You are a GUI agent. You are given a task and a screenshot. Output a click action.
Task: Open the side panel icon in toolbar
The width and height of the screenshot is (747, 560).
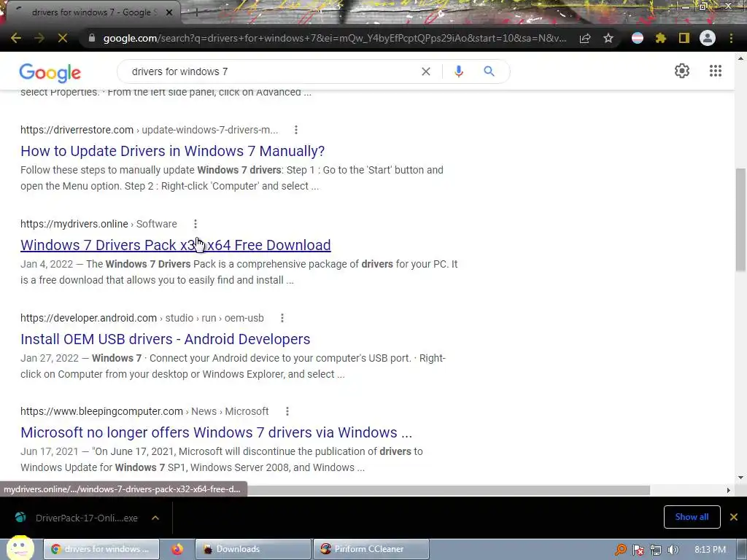684,38
